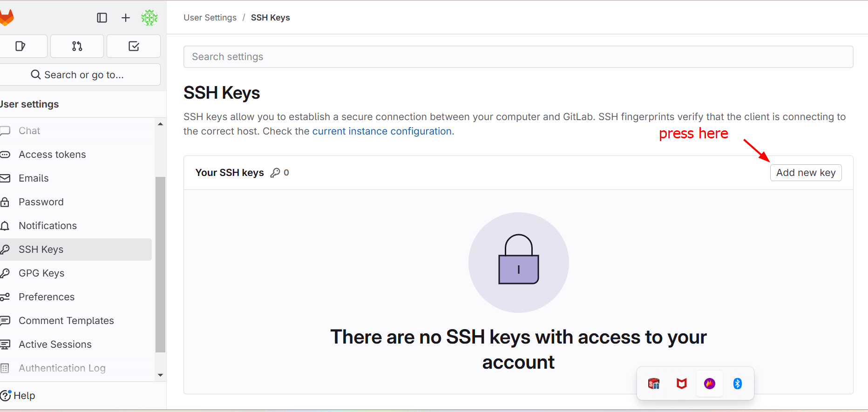
Task: Click the sidebar scrollbar down arrow
Action: (x=160, y=375)
